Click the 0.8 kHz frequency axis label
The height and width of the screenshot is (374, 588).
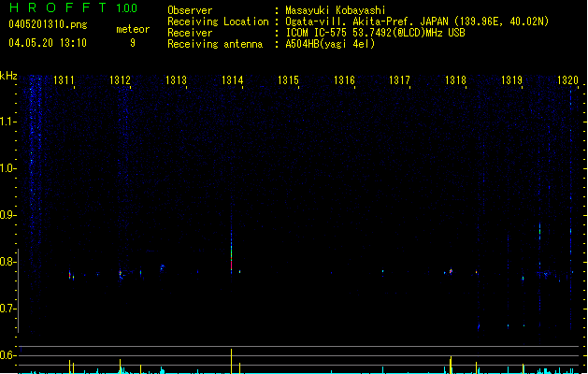pos(7,262)
